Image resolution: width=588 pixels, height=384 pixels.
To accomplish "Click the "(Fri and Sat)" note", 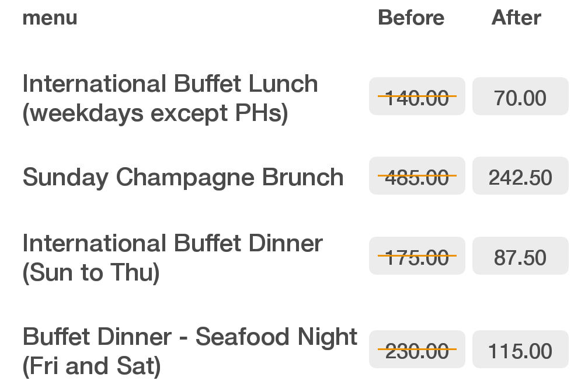I will (x=91, y=366).
